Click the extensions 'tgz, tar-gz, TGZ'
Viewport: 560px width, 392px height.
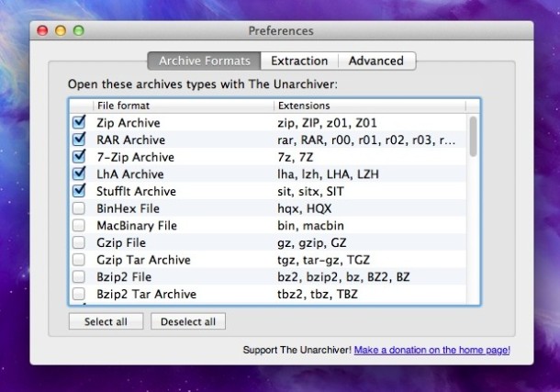tap(323, 260)
